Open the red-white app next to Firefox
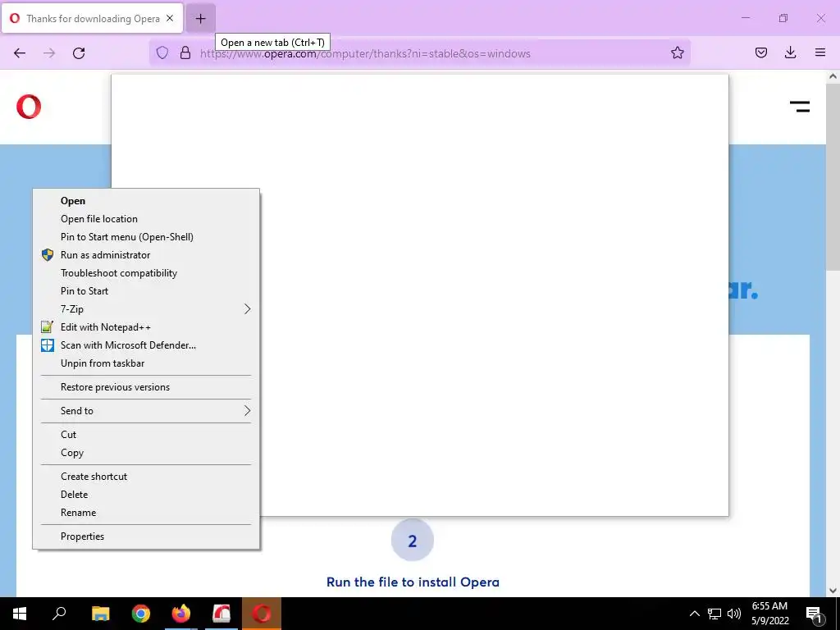Image resolution: width=840 pixels, height=630 pixels. [x=221, y=614]
